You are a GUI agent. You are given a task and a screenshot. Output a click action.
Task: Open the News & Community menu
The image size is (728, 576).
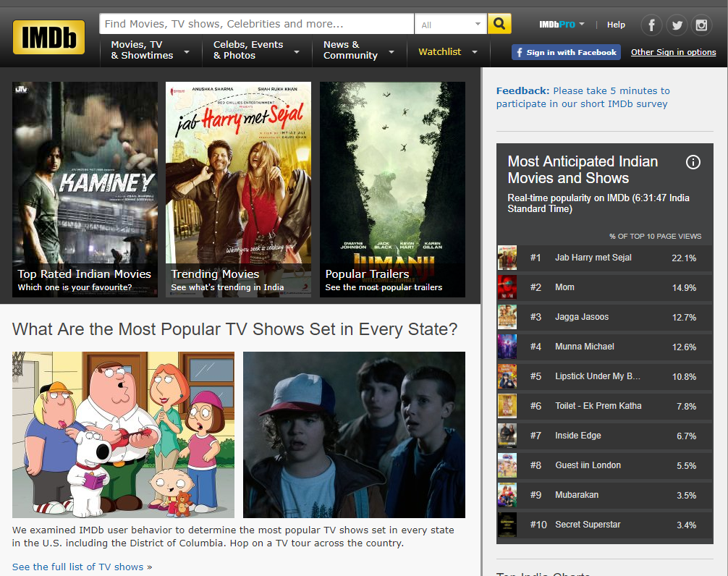tap(350, 50)
